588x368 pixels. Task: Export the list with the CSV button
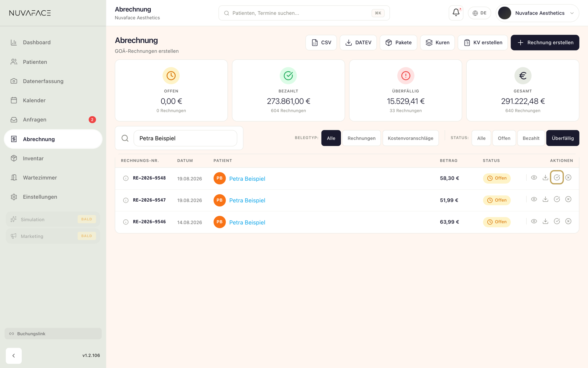click(x=321, y=43)
